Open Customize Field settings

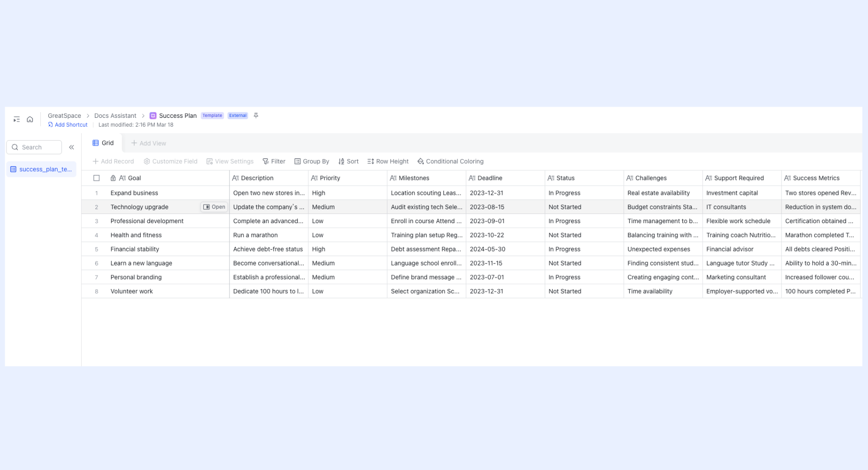[x=170, y=161]
